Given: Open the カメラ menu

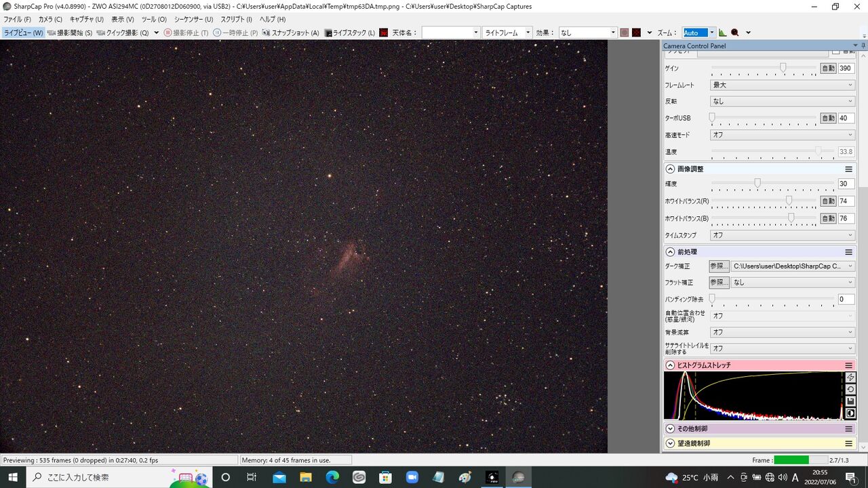Looking at the screenshot, I should [50, 20].
